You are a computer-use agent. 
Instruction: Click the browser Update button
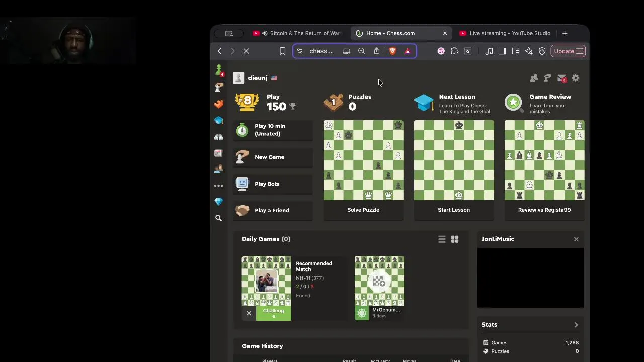(568, 51)
